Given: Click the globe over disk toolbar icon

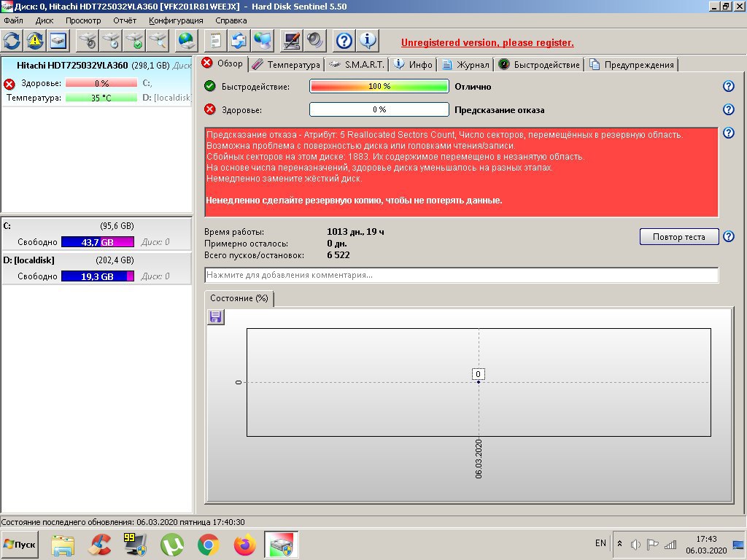Looking at the screenshot, I should point(186,41).
